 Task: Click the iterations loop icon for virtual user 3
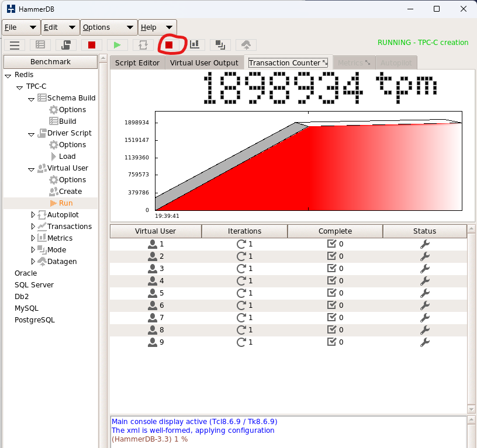pos(241,269)
